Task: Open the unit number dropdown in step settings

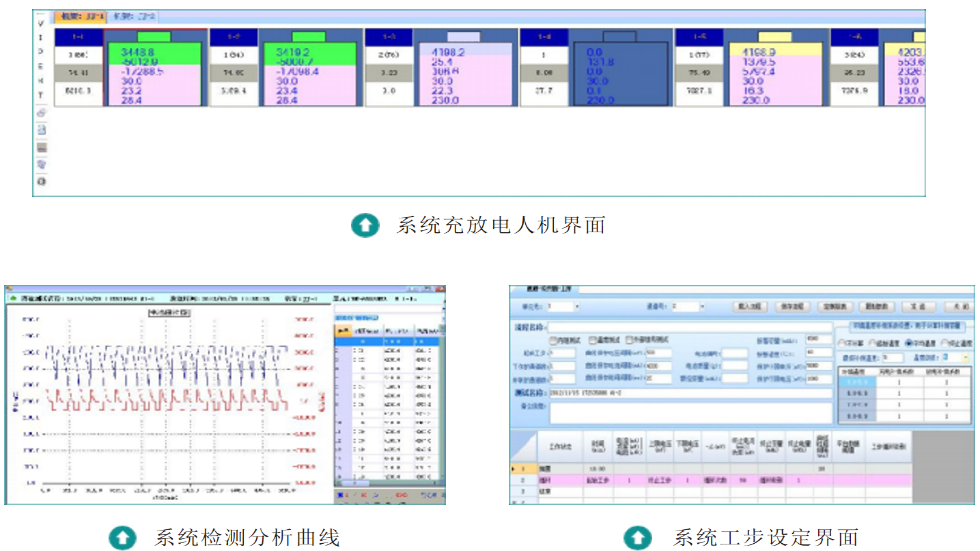Action: [x=577, y=306]
